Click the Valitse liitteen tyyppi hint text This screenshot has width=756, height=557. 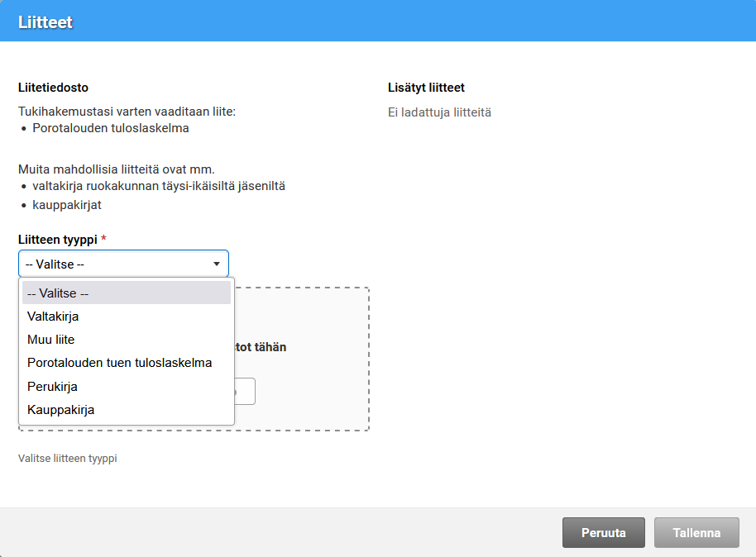(68, 458)
